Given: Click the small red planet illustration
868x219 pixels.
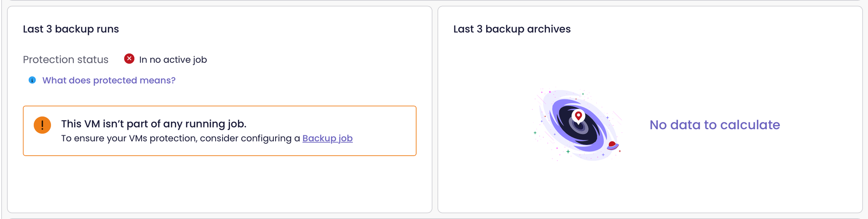Looking at the screenshot, I should [612, 145].
